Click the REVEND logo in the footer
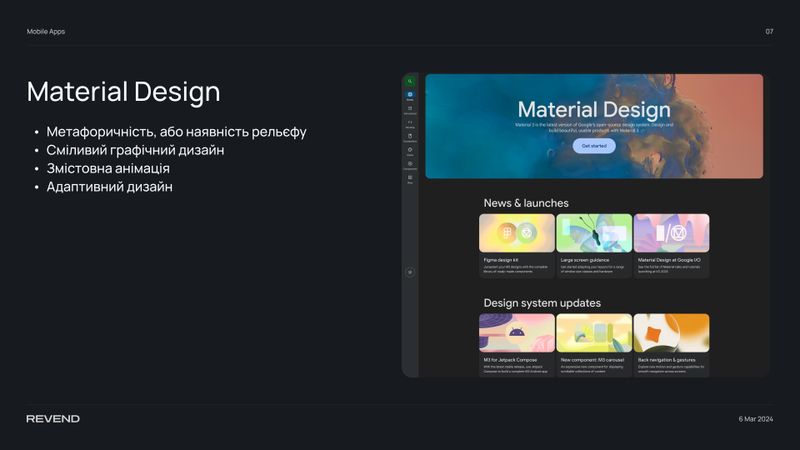This screenshot has width=800, height=450. point(53,419)
